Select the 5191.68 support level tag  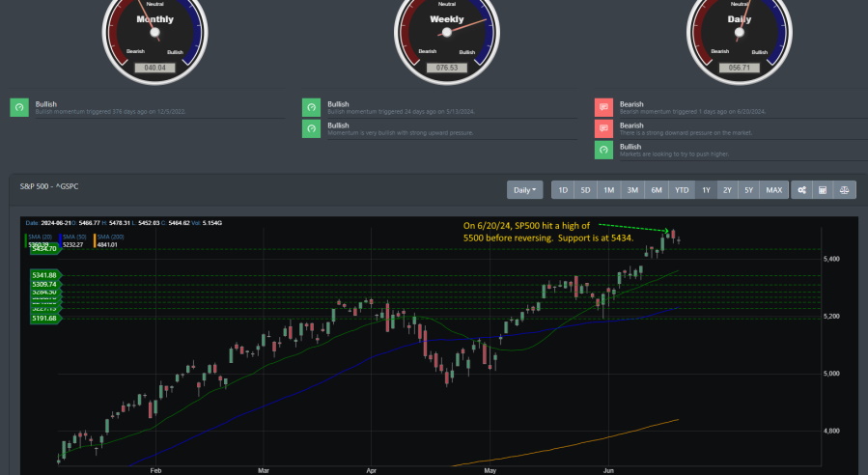pos(44,319)
